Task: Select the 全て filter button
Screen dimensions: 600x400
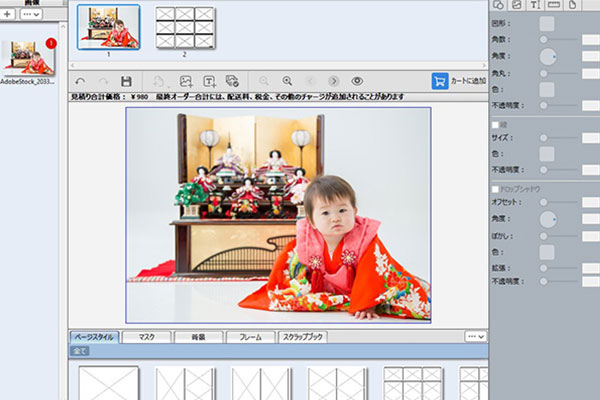Action: (78, 352)
